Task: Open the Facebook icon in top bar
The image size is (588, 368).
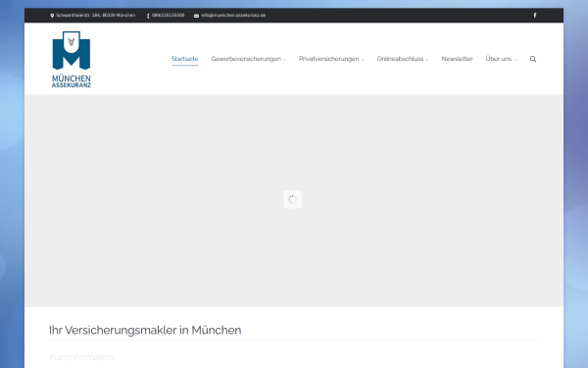Action: (x=535, y=16)
